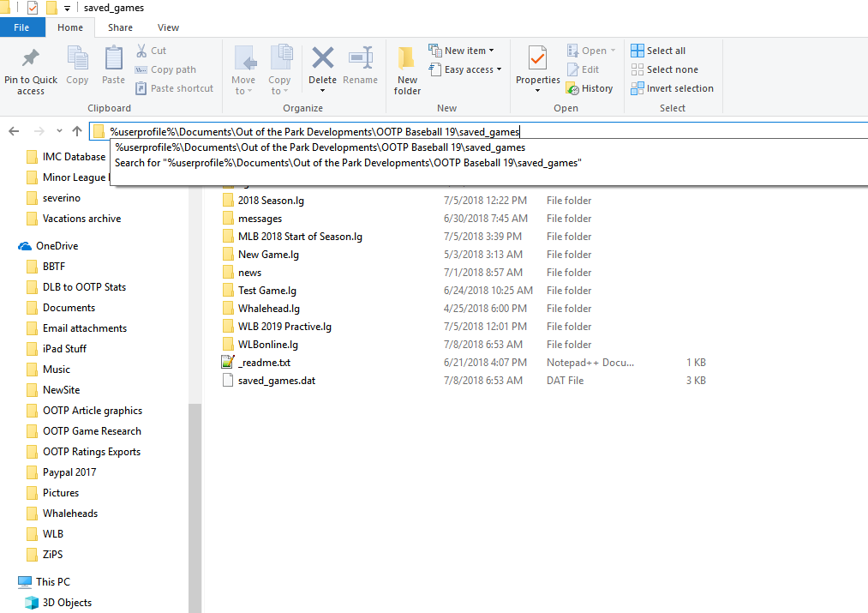
Task: Select Vacations archive in navigation pane
Action: click(x=74, y=219)
